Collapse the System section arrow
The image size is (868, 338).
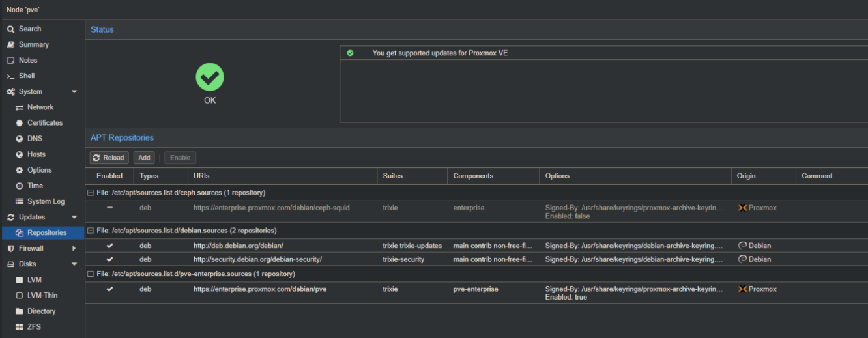[x=74, y=92]
